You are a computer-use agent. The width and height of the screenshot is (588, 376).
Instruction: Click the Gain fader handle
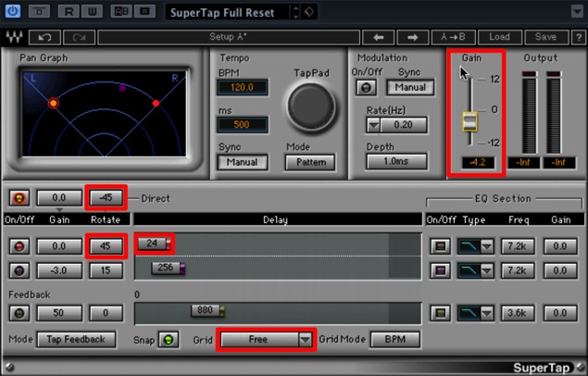click(469, 121)
